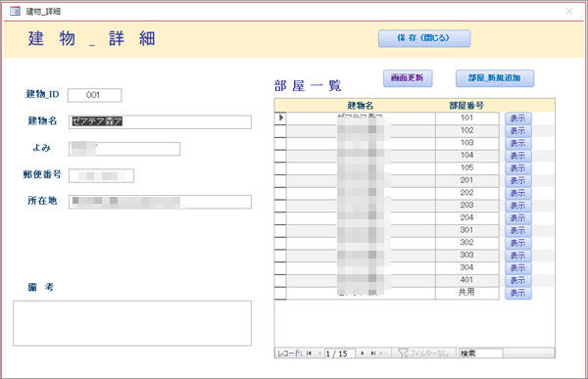Viewport: 588px width, 379px height.
Task: Click room number cell 102
Action: point(467,130)
